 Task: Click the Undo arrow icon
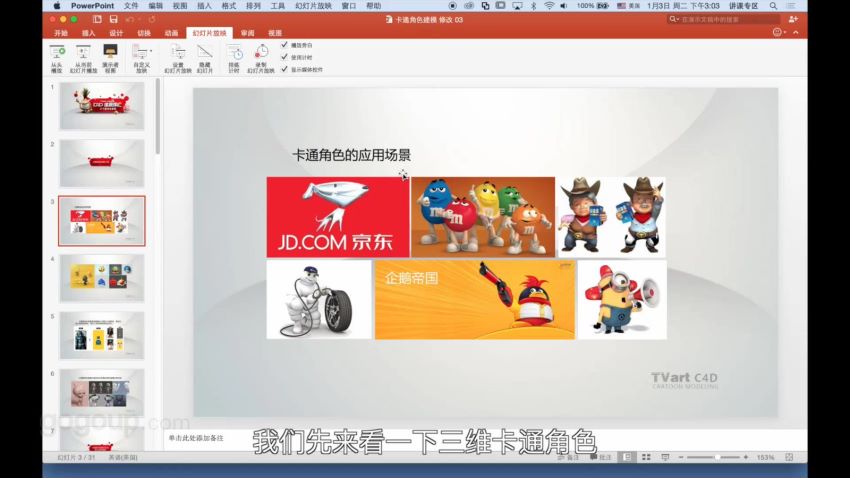tap(130, 20)
